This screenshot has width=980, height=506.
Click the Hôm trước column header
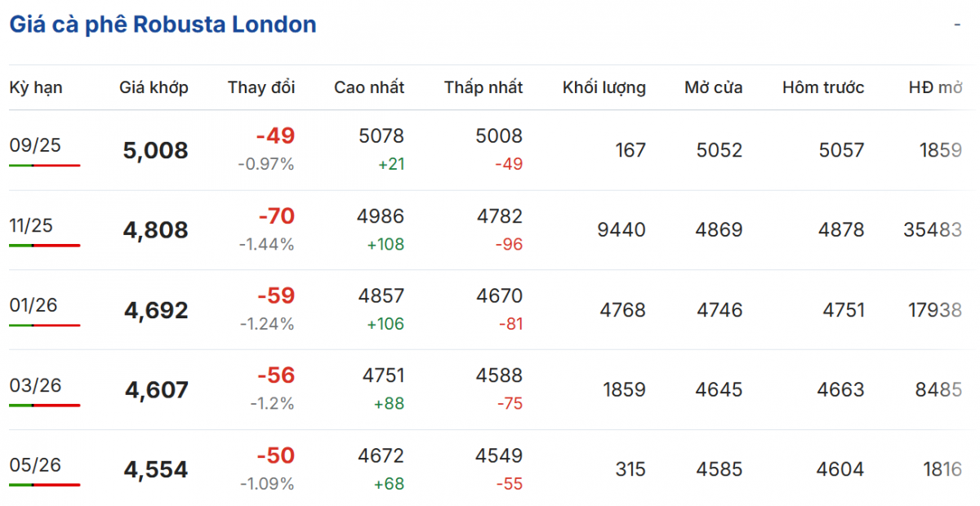823,87
